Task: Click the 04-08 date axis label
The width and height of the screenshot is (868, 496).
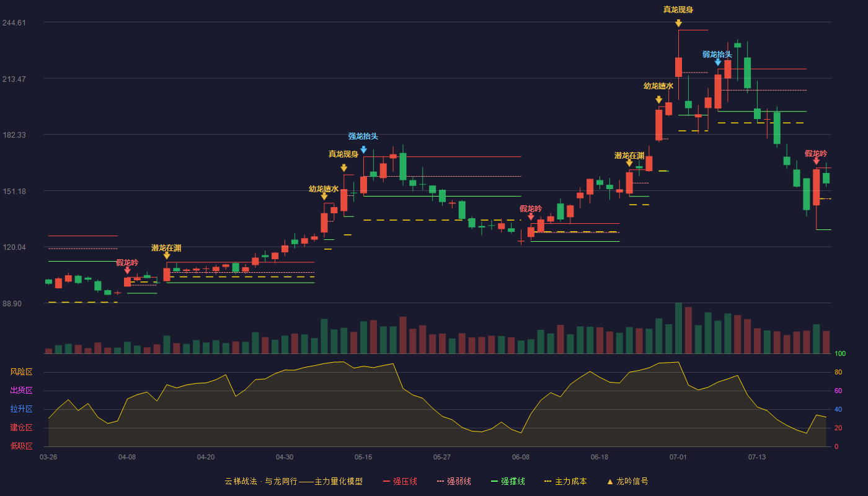Action: point(127,457)
